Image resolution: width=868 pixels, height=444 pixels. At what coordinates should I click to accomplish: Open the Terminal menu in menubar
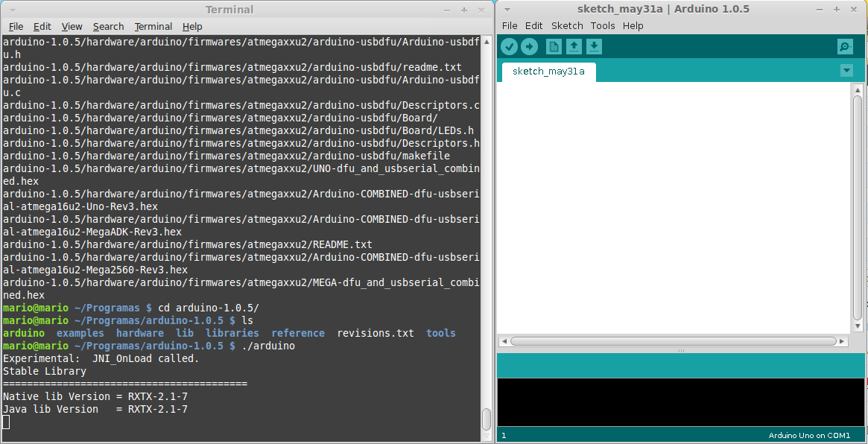pos(153,26)
